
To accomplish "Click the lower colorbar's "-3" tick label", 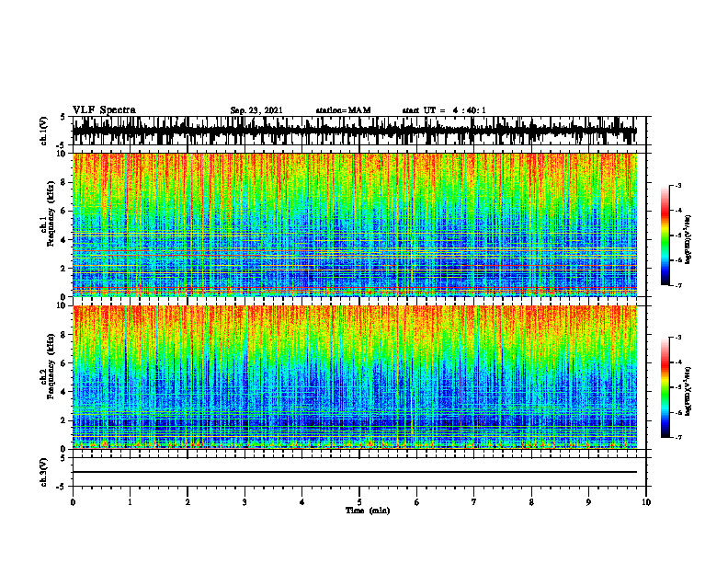I will point(678,338).
